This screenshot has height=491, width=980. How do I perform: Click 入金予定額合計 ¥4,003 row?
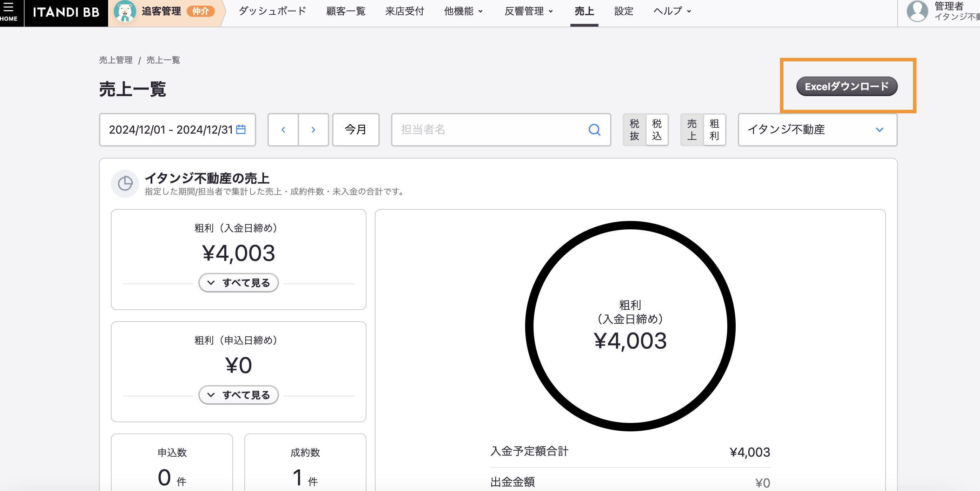(x=630, y=451)
